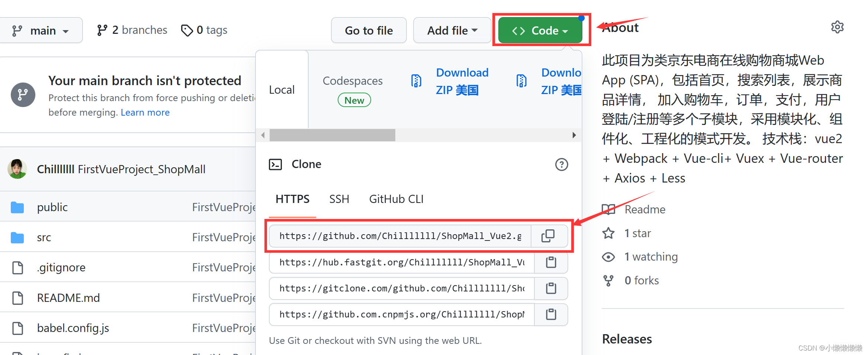This screenshot has width=868, height=355.
Task: Click the branch protection icon
Action: click(x=23, y=95)
